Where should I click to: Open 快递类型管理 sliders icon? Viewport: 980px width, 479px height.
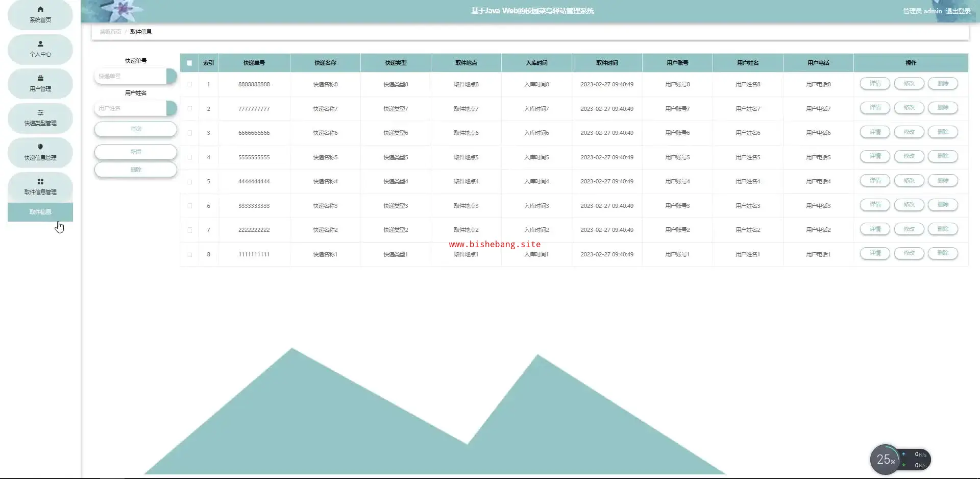click(x=40, y=113)
